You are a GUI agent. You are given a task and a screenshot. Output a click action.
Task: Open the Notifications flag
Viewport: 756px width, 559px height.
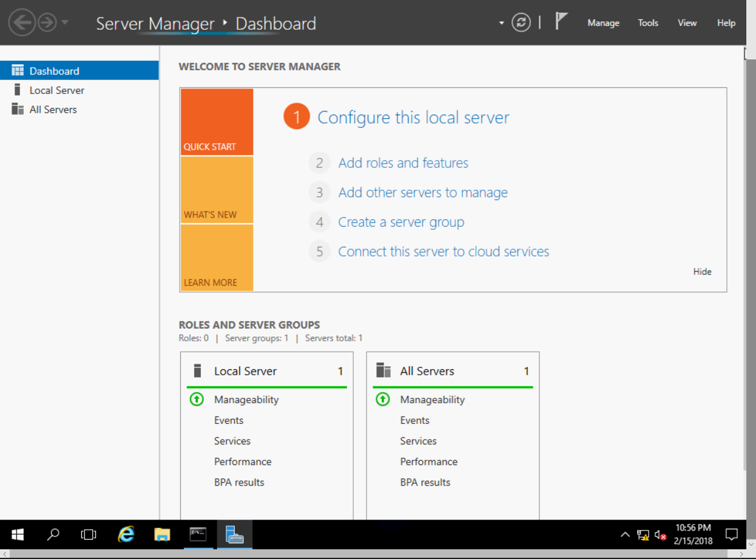[x=561, y=22]
